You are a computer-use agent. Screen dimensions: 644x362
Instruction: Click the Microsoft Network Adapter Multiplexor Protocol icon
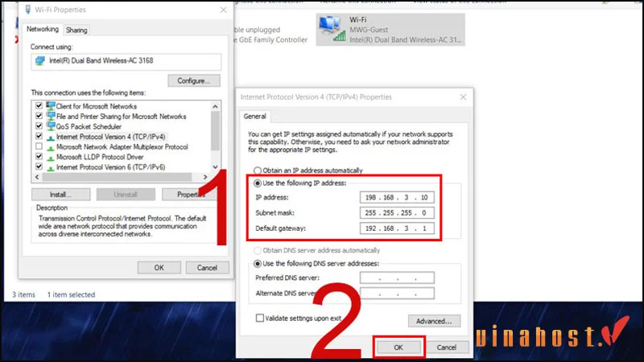(x=51, y=147)
